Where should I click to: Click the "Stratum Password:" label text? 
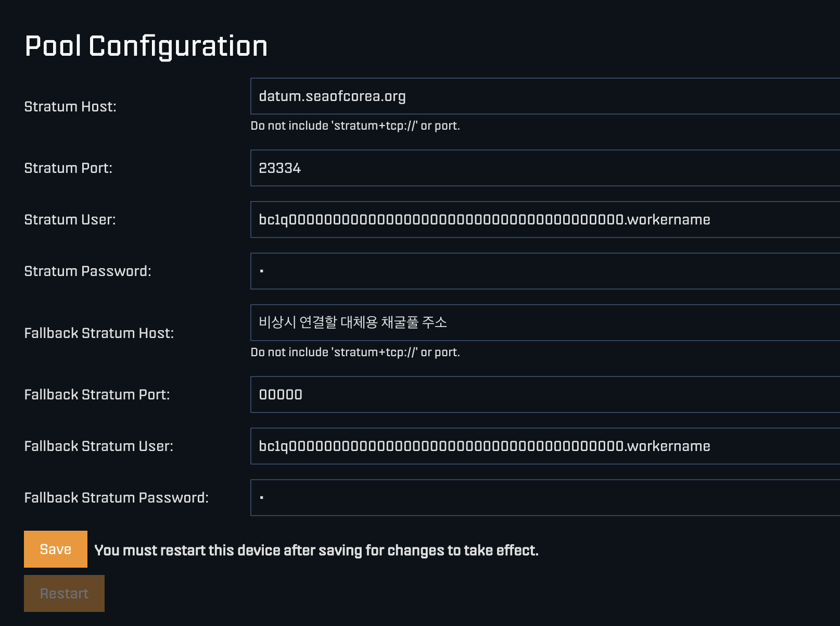click(87, 271)
